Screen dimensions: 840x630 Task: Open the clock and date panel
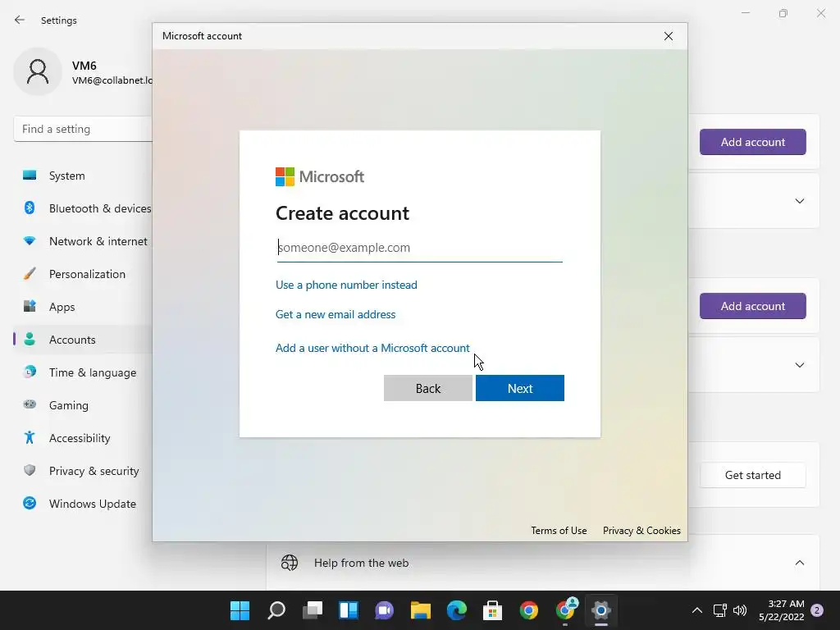(782, 610)
